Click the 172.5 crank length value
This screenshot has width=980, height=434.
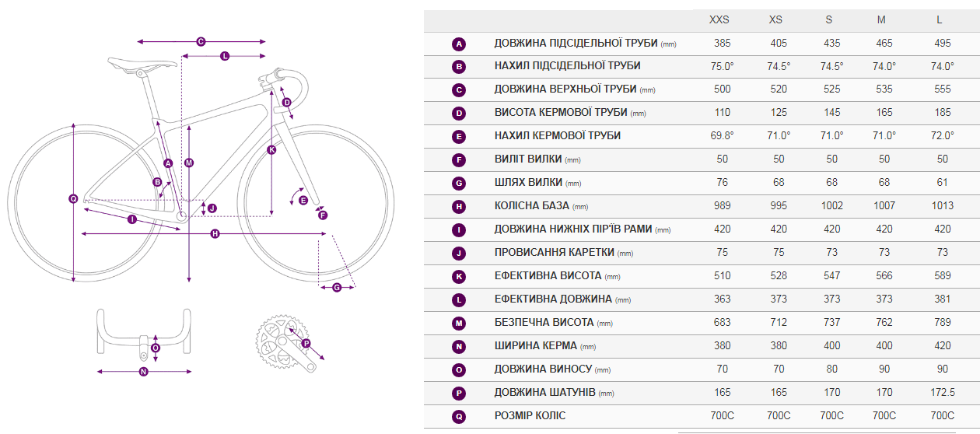click(943, 393)
